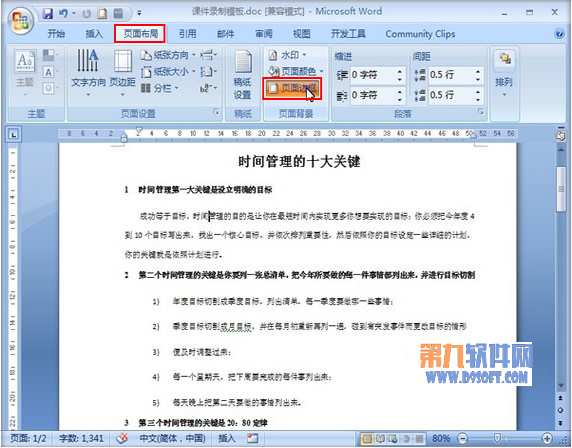This screenshot has width=572, height=448.
Task: Open the 引用 tab
Action: (188, 34)
